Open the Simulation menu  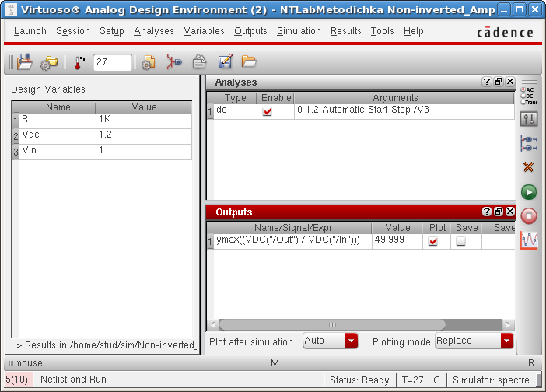[x=299, y=31]
